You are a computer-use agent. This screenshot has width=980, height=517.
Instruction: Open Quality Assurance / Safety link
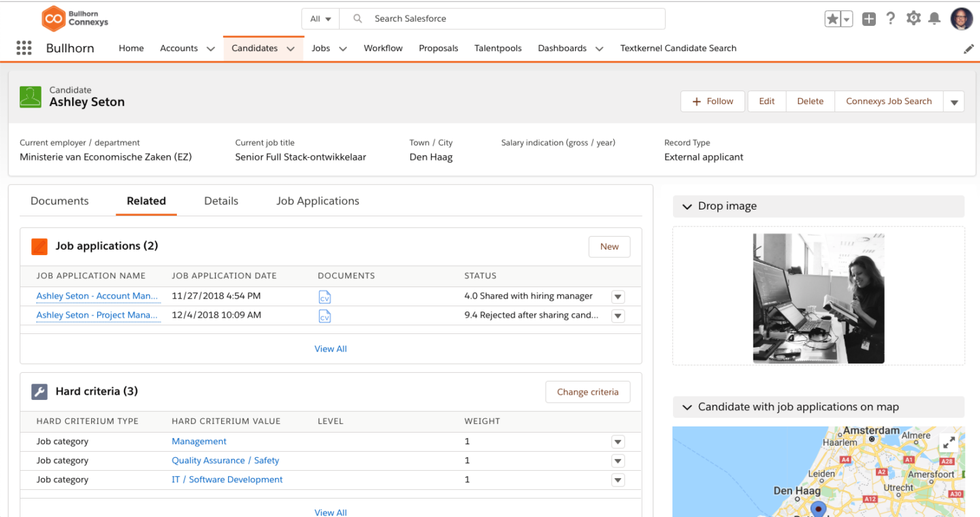(x=225, y=461)
